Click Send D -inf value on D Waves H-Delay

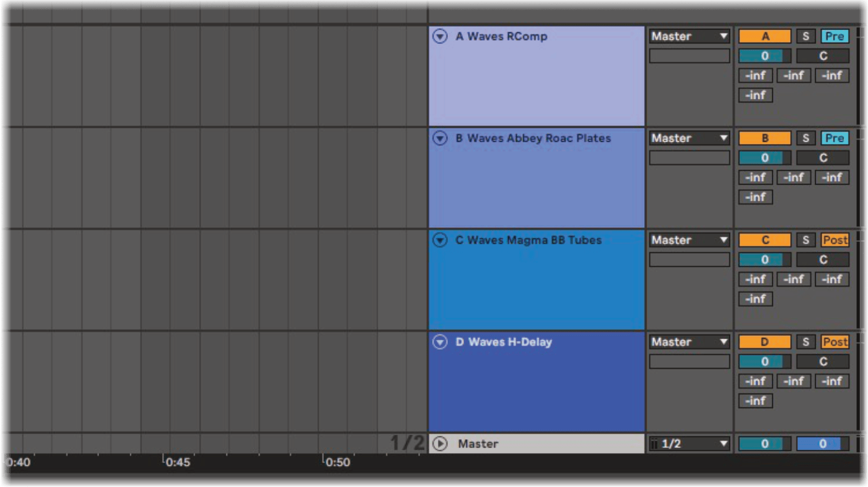(756, 400)
